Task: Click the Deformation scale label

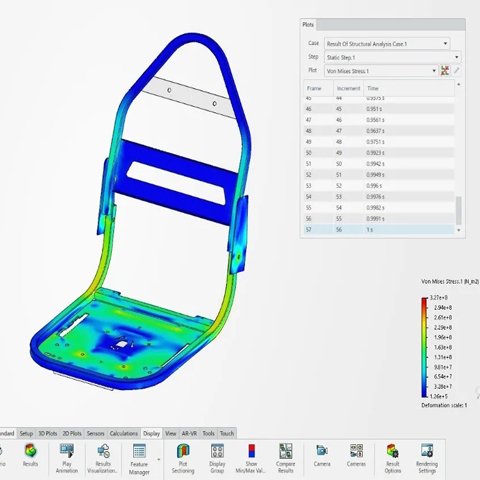Action: (444, 405)
